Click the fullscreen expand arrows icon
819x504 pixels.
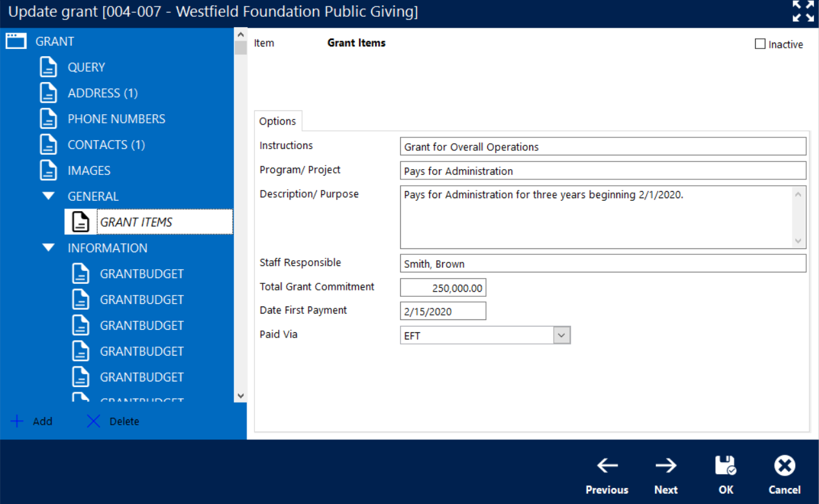(x=803, y=12)
